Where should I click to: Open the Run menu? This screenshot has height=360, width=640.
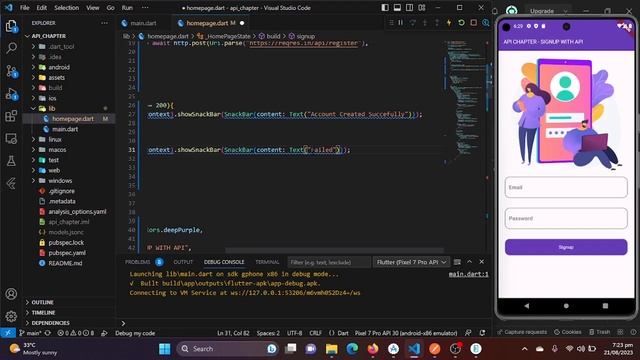pyautogui.click(x=127, y=8)
